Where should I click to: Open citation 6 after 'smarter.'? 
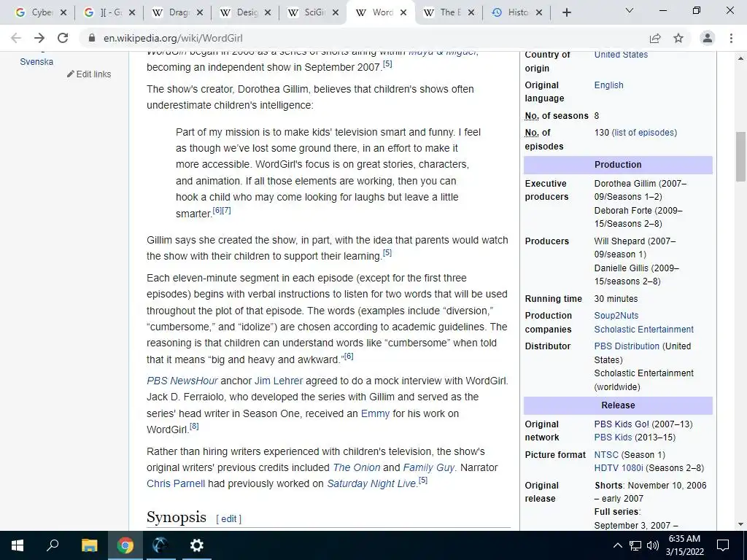[217, 210]
